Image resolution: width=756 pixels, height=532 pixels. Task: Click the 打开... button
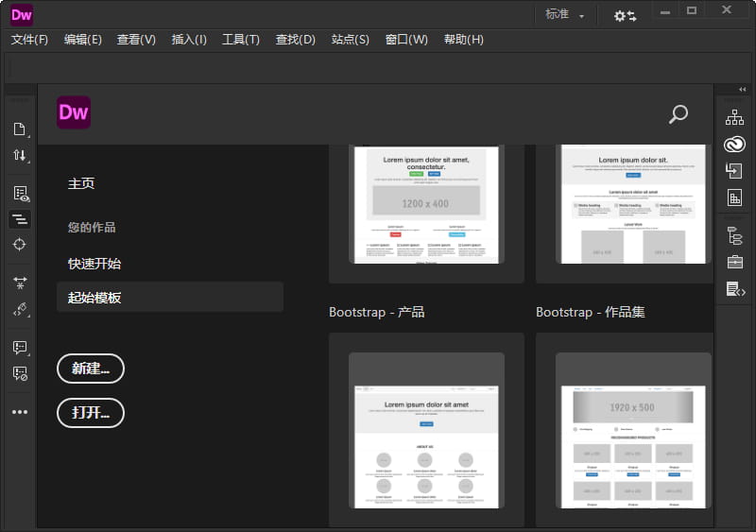tap(91, 412)
